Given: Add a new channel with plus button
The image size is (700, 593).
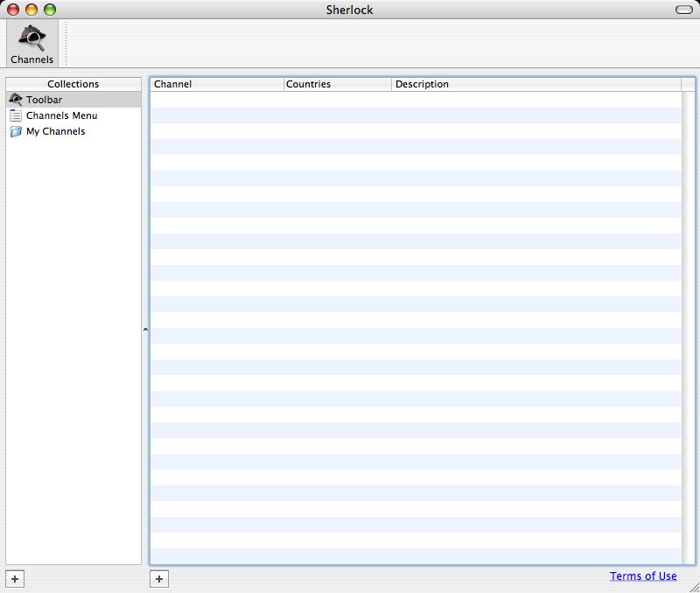Looking at the screenshot, I should click(x=159, y=579).
